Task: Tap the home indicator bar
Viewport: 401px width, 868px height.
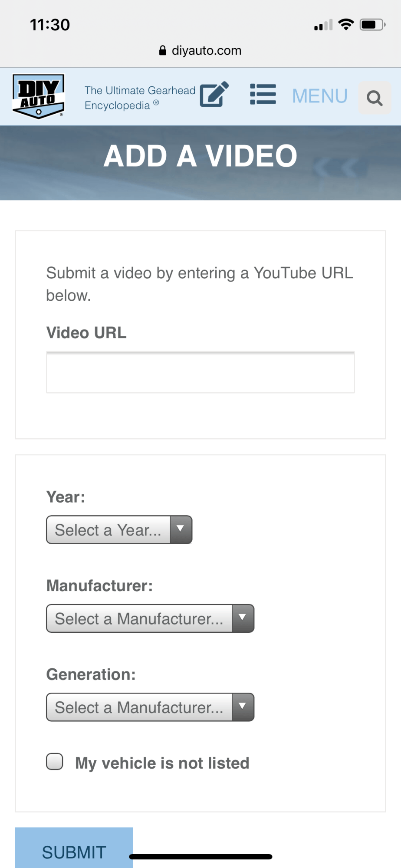Action: [x=200, y=857]
